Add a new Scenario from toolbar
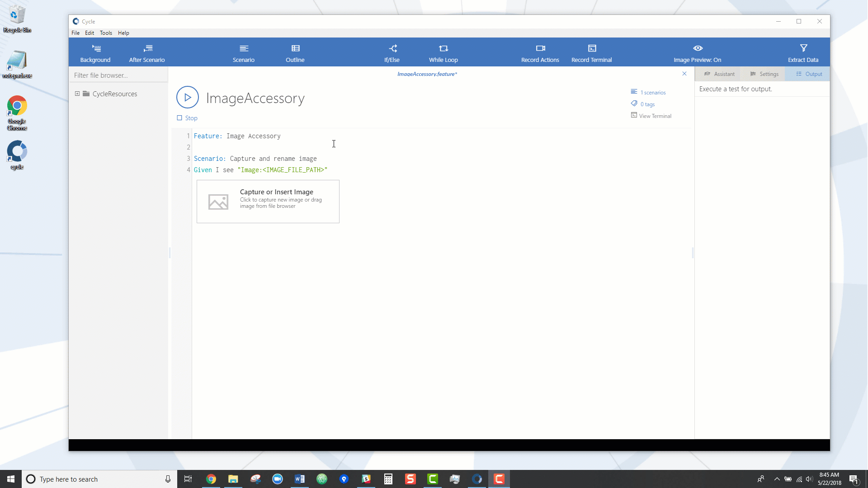868x488 pixels. pyautogui.click(x=244, y=53)
